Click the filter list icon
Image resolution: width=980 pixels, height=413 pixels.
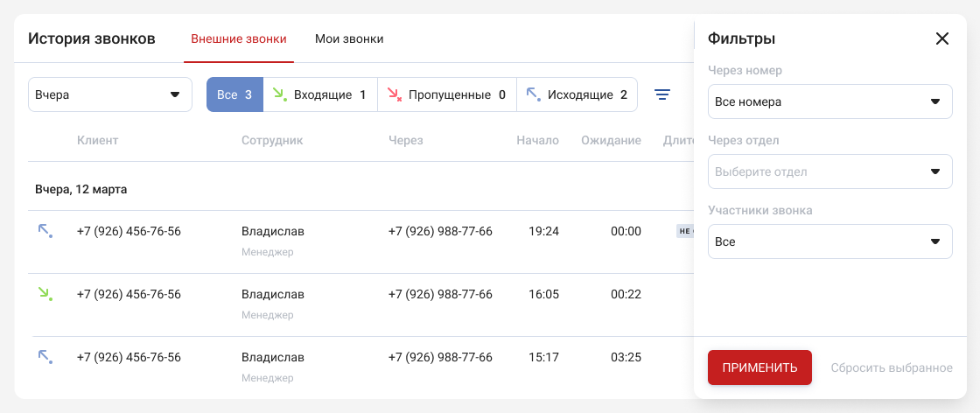point(663,94)
